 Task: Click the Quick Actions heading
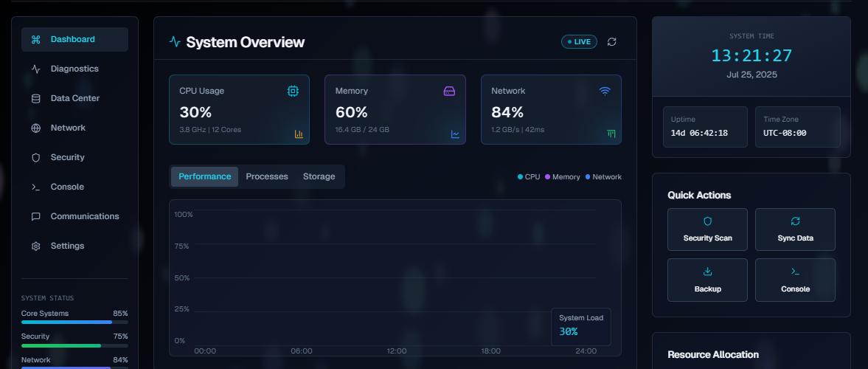pyautogui.click(x=699, y=195)
